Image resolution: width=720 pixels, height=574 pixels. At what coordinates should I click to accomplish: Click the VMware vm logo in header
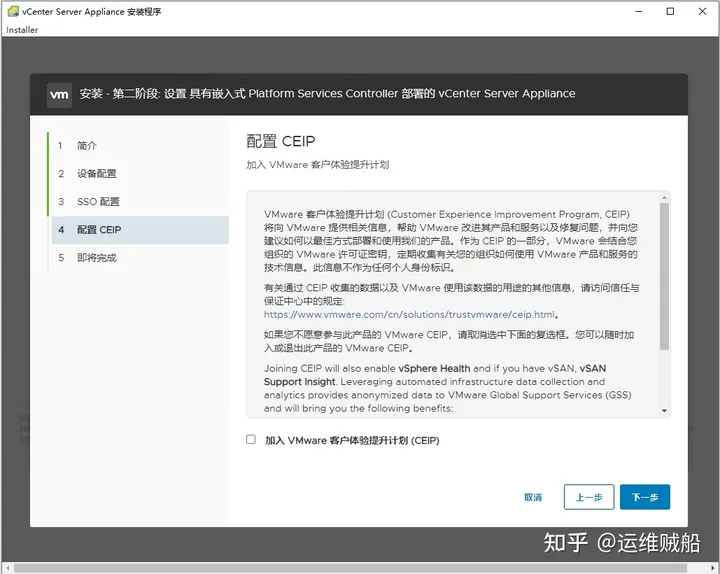(59, 94)
